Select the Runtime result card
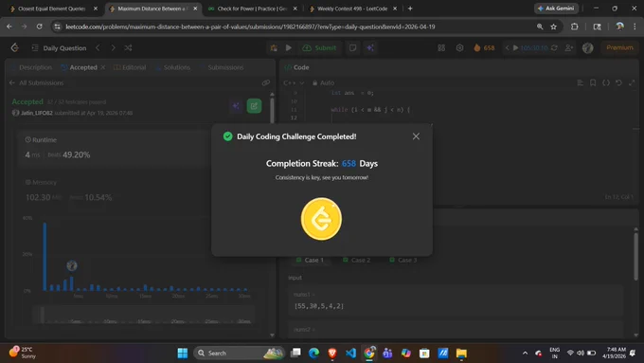This screenshot has width=644, height=363. click(115, 149)
